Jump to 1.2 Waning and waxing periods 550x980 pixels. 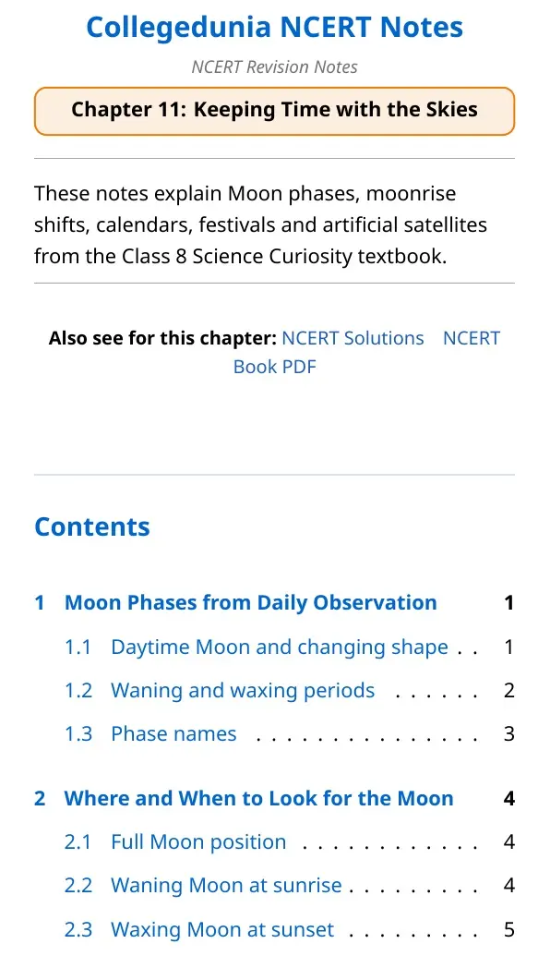[243, 690]
